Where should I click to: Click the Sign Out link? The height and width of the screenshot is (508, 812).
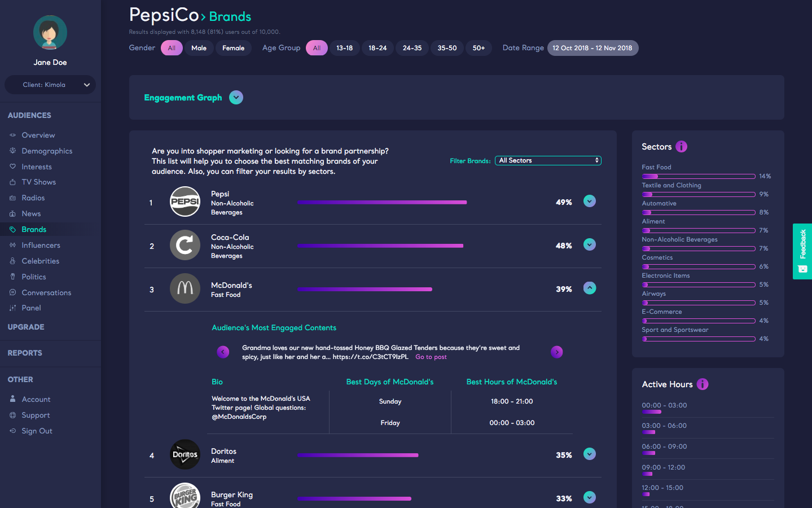[x=37, y=431]
